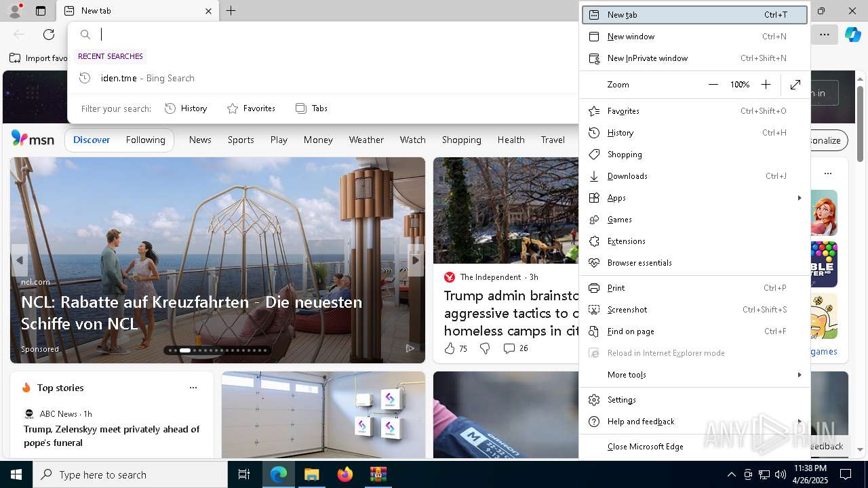
Task: Open Downloads menu item
Action: (x=695, y=176)
